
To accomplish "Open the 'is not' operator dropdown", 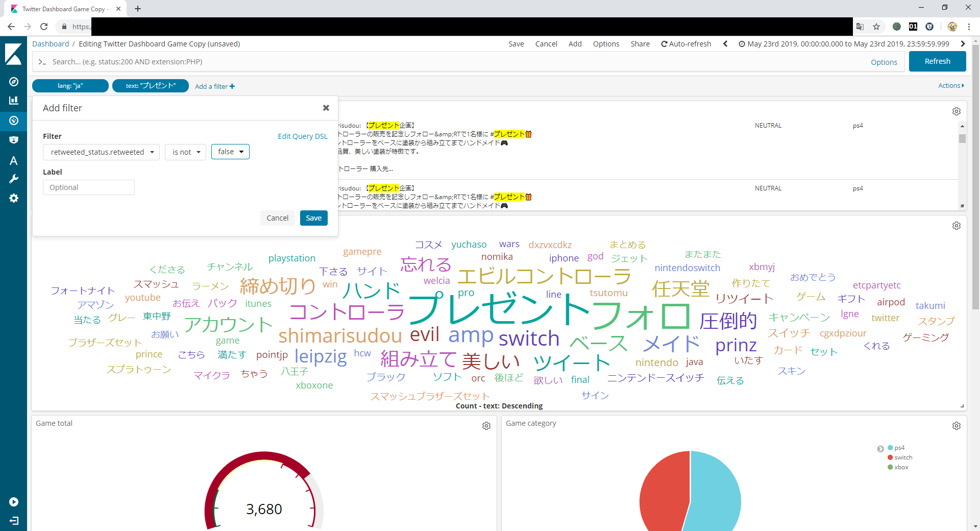I will pos(186,152).
